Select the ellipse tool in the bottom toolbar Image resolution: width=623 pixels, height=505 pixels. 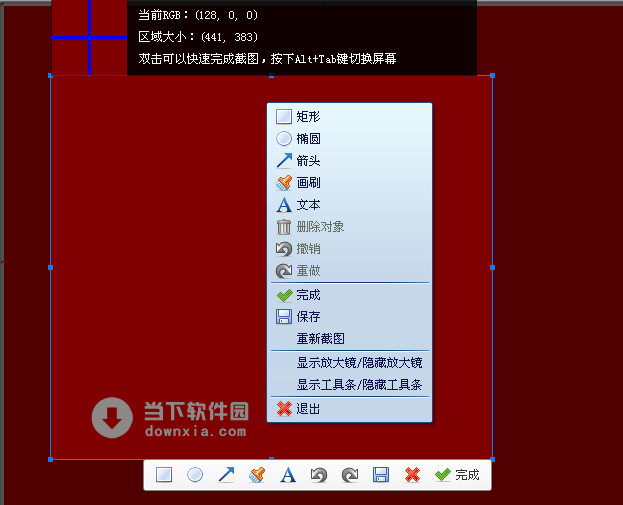coord(195,475)
